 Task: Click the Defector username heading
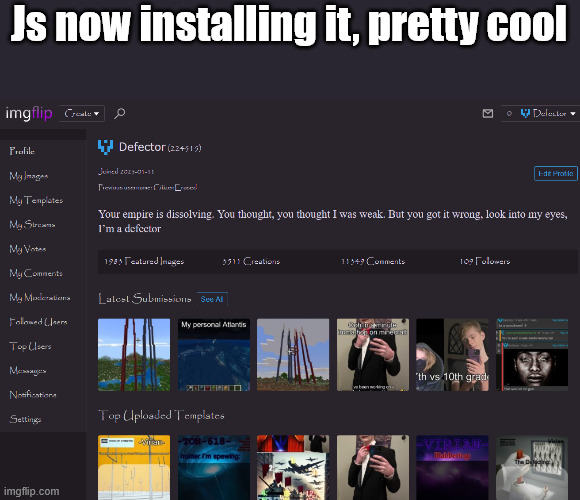pyautogui.click(x=142, y=147)
